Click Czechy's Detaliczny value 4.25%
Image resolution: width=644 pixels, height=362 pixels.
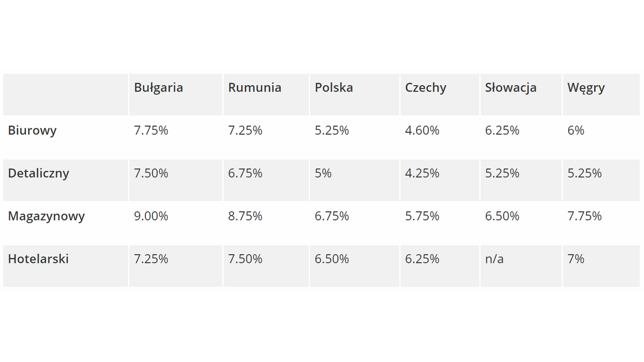tap(422, 174)
